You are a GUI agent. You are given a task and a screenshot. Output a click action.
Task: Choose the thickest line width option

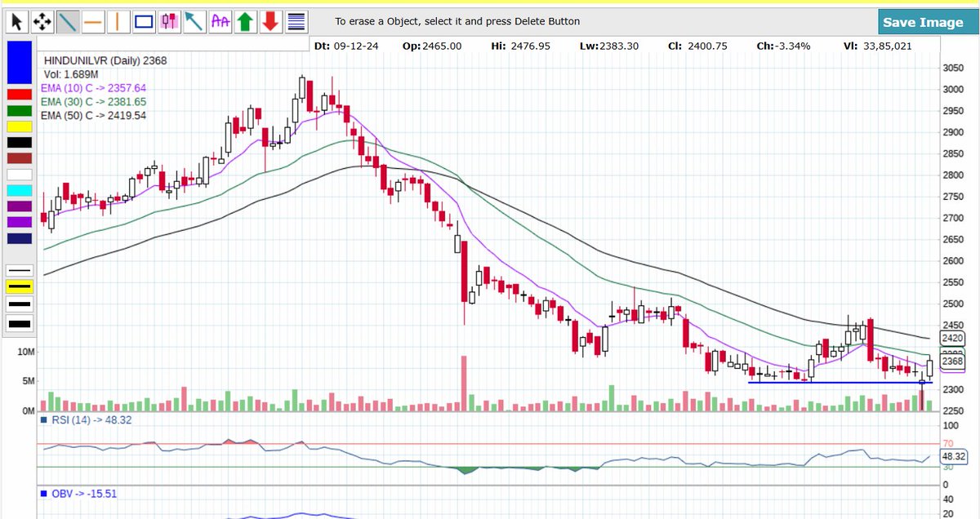[x=20, y=324]
